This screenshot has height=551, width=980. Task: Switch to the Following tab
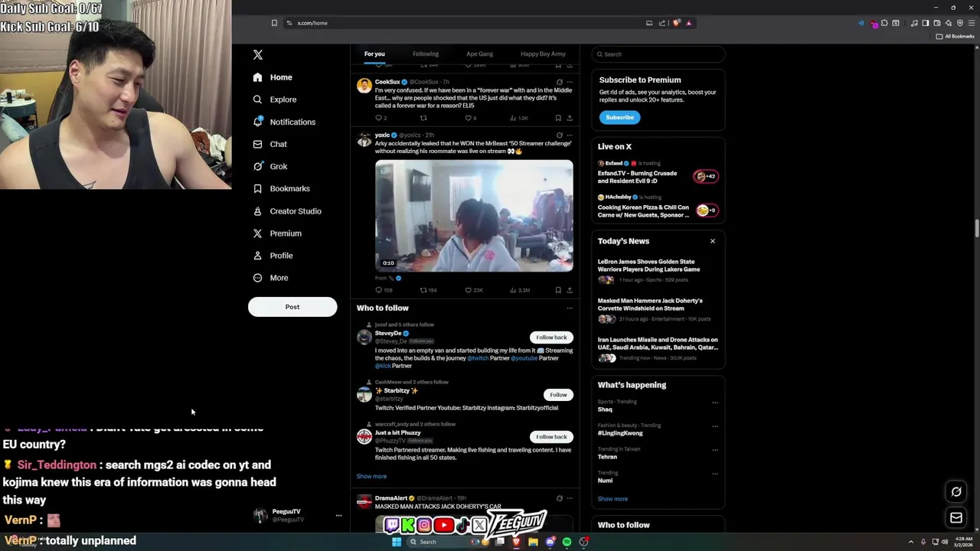[426, 54]
